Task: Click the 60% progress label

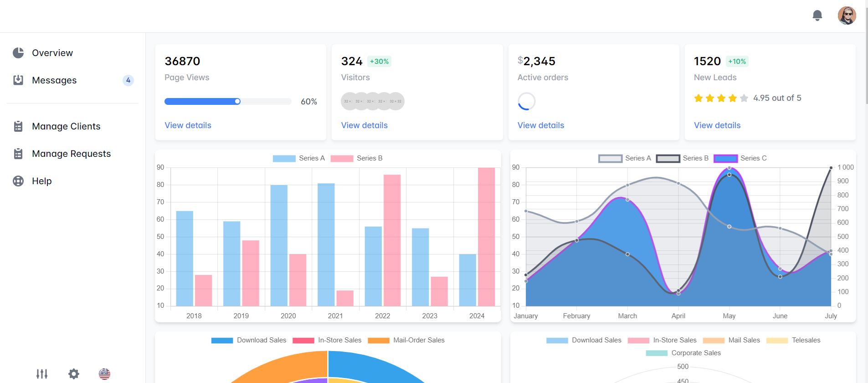Action: coord(309,102)
